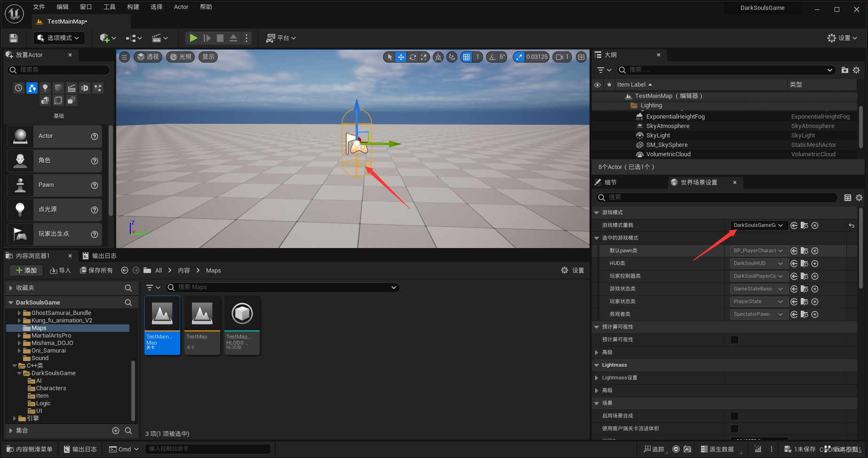This screenshot has width=868, height=458.
Task: Click the viewport layout maximize icon
Action: (x=581, y=57)
